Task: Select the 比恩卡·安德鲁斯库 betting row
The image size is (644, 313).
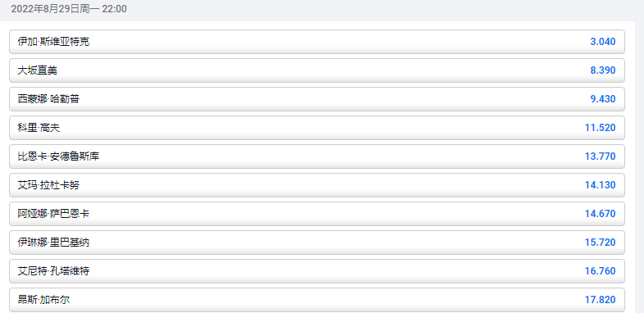Action: click(x=317, y=156)
